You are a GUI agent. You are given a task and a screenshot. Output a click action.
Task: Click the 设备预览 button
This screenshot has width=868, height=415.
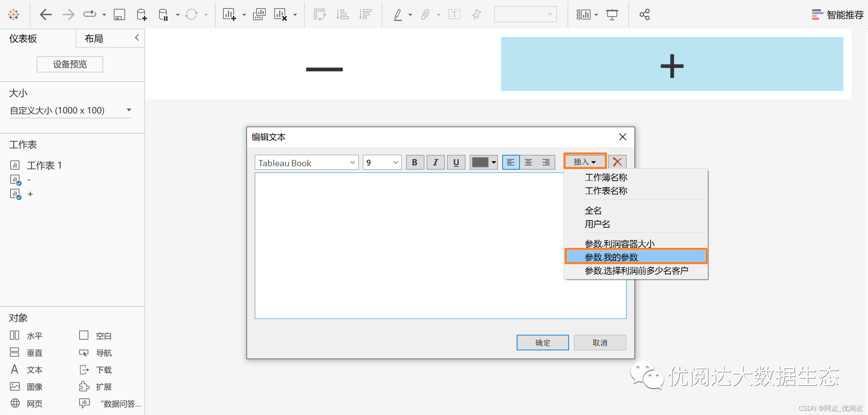click(70, 64)
